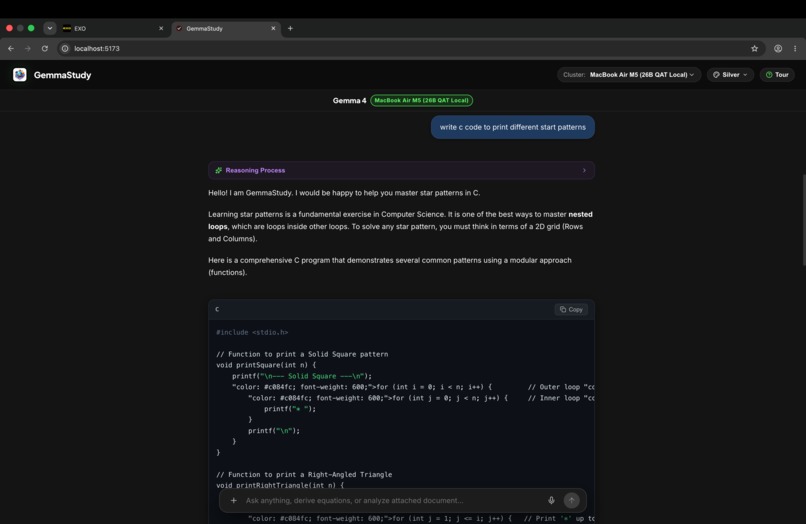This screenshot has width=806, height=524.
Task: Click the plus attach icon in chat input
Action: (x=233, y=500)
